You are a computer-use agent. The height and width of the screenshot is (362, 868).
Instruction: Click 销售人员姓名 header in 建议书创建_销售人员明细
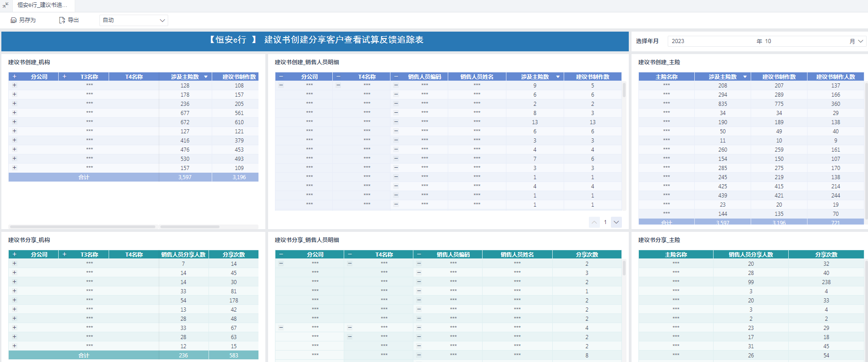[x=477, y=77]
